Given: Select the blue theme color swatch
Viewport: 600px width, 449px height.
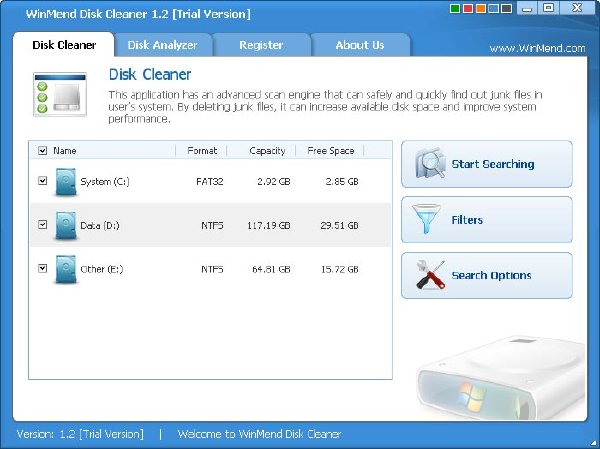Looking at the screenshot, I should pos(494,8).
